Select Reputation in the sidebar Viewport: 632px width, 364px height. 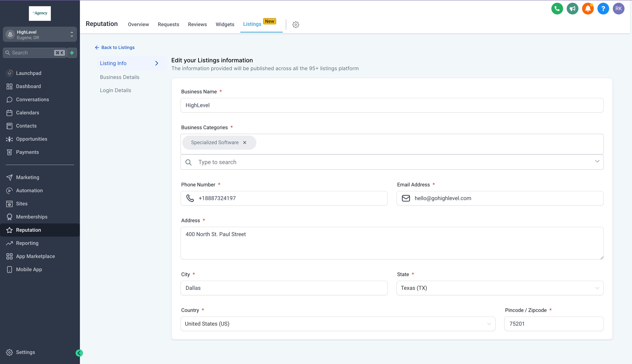40,230
